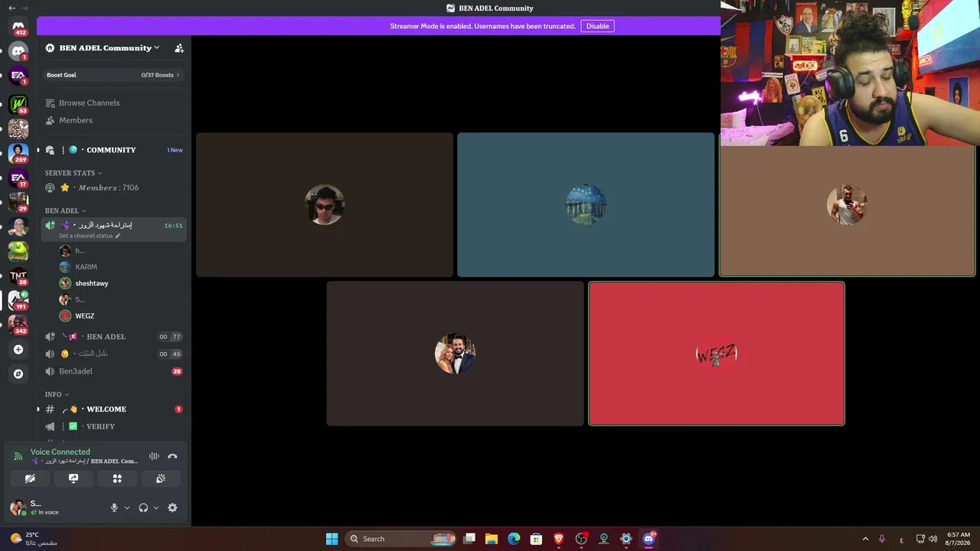This screenshot has width=980, height=551.
Task: Open Task View in taskbar
Action: [469, 539]
